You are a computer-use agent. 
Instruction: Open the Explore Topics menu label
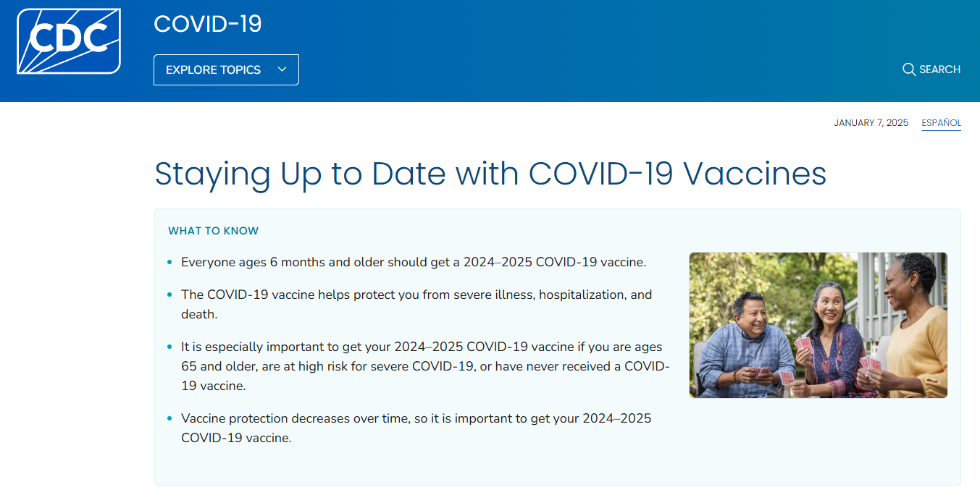pyautogui.click(x=213, y=70)
